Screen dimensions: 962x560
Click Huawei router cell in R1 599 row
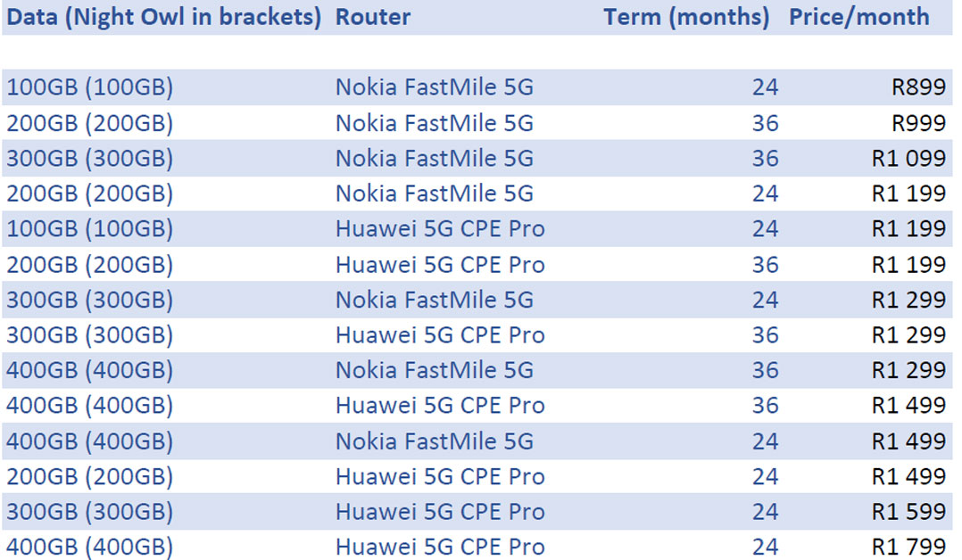[440, 512]
